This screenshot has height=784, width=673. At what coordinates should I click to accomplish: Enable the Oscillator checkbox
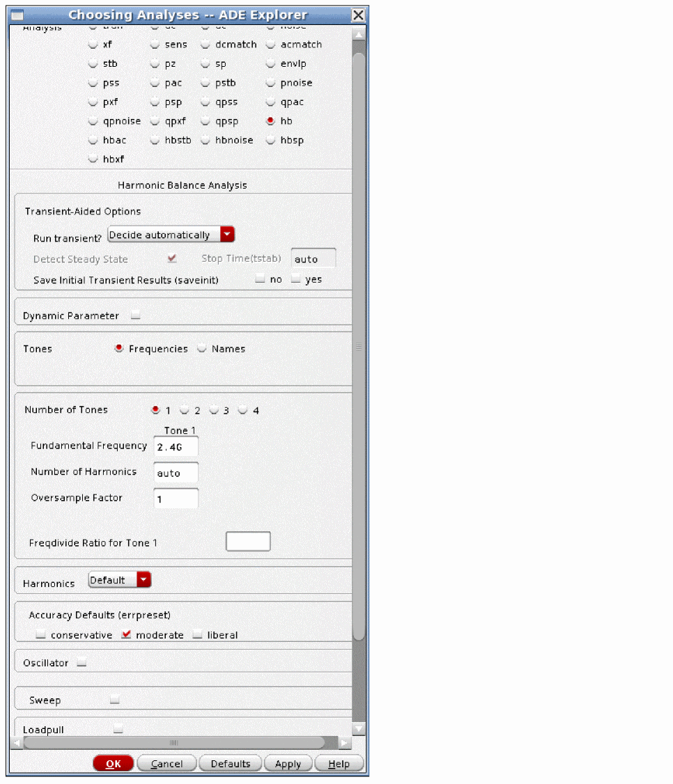pyautogui.click(x=82, y=663)
